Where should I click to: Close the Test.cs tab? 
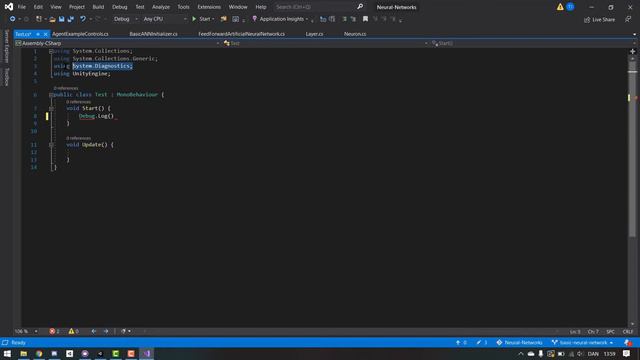pos(45,34)
